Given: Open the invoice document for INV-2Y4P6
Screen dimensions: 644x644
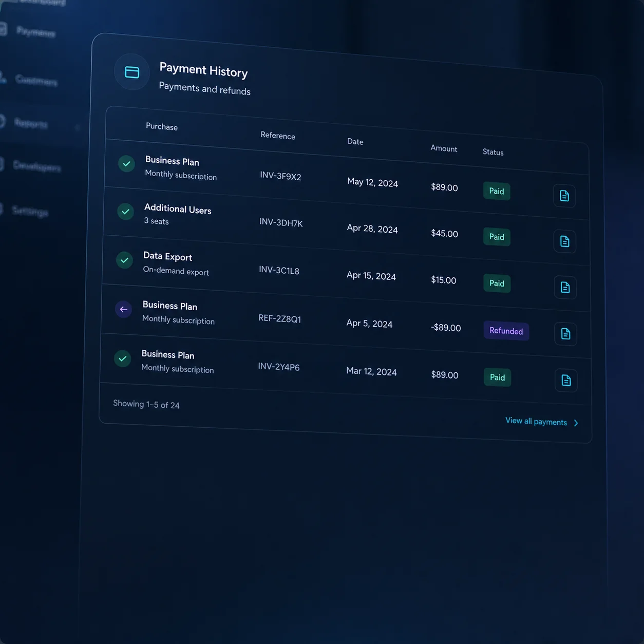Looking at the screenshot, I should click(x=566, y=381).
